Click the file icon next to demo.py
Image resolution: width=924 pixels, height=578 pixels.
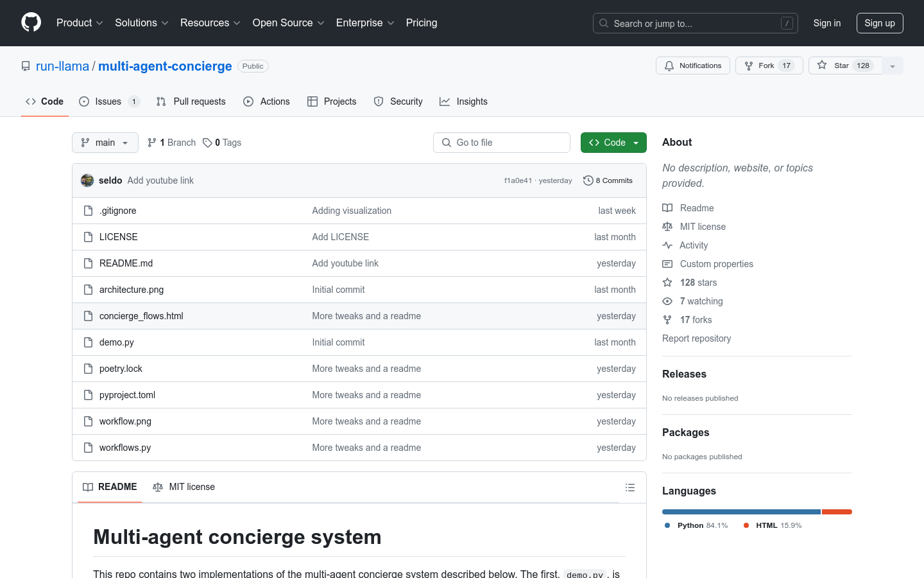(x=89, y=342)
